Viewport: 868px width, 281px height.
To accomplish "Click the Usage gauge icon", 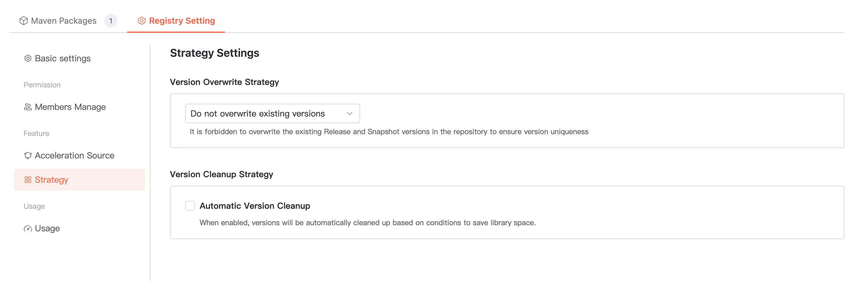I will tap(28, 229).
